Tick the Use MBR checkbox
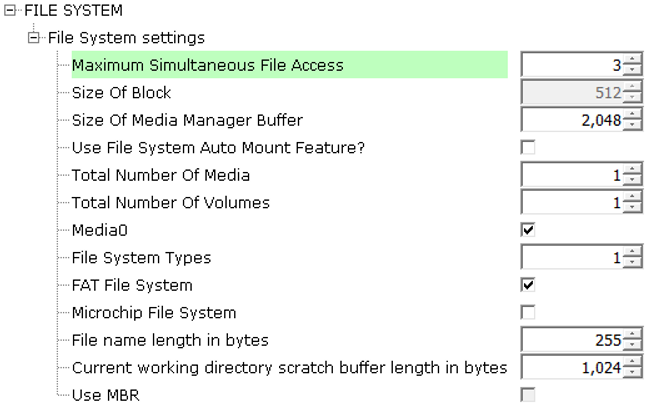Image resolution: width=648 pixels, height=405 pixels. point(528,395)
